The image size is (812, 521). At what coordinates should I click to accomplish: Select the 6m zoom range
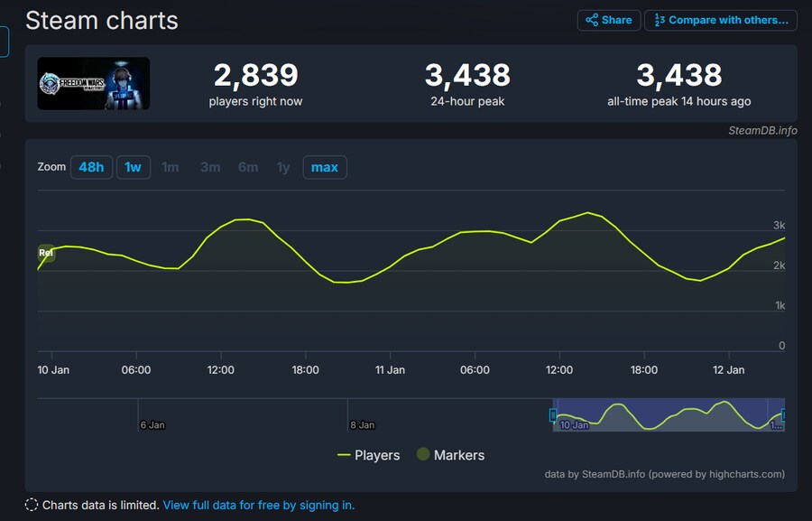248,167
